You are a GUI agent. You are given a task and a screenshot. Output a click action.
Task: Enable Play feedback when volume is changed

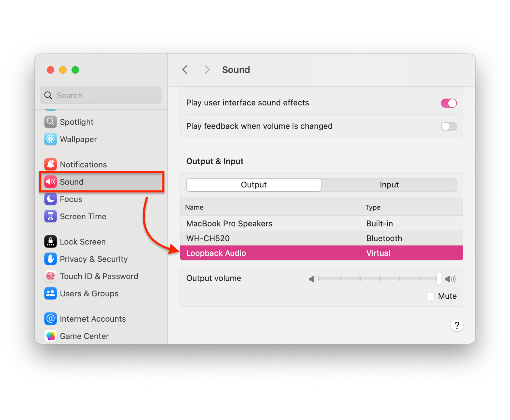[449, 127]
